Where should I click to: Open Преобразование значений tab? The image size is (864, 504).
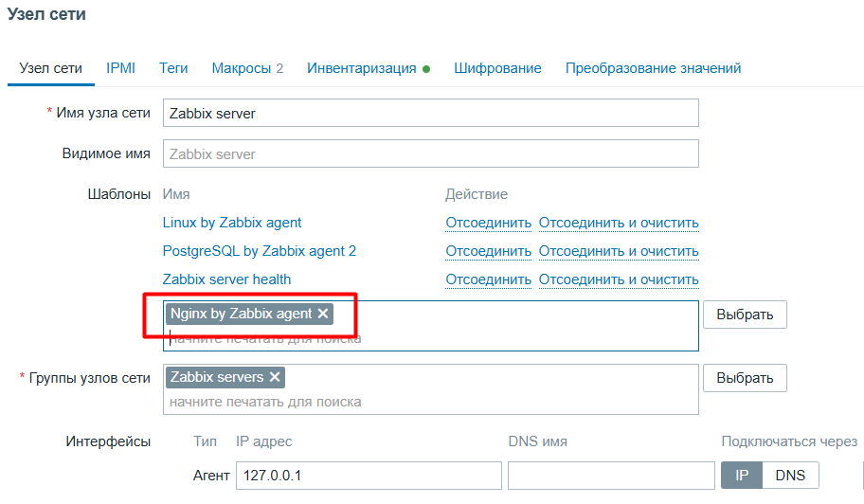653,68
